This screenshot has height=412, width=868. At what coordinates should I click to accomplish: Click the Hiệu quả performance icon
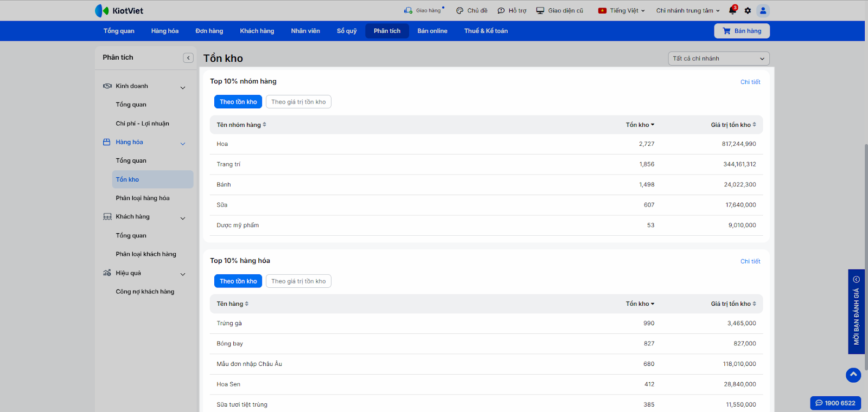tap(107, 273)
